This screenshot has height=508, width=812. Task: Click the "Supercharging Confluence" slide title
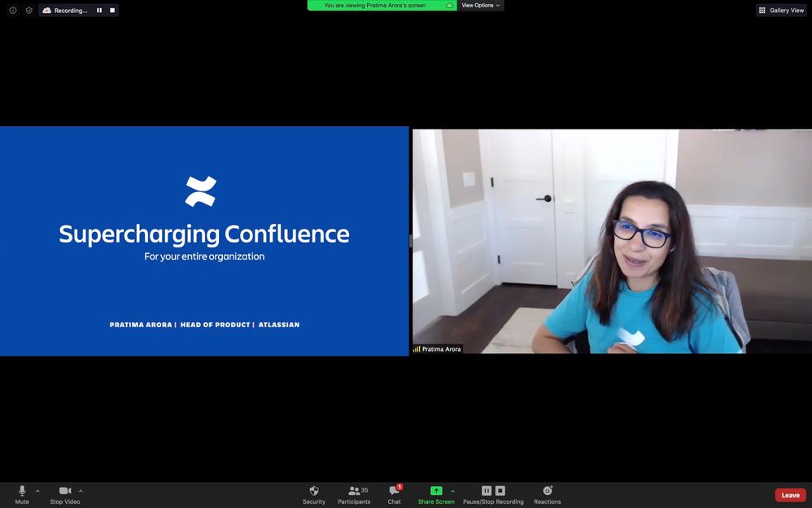(204, 234)
